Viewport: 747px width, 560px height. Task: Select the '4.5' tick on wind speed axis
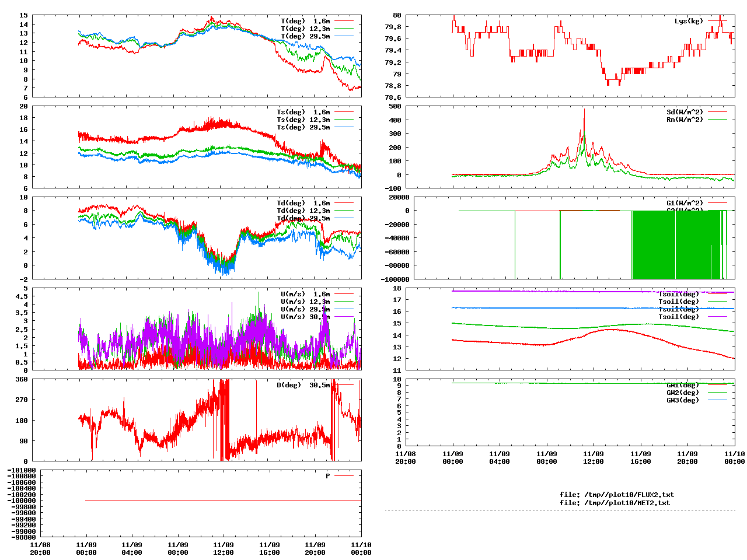click(22, 296)
